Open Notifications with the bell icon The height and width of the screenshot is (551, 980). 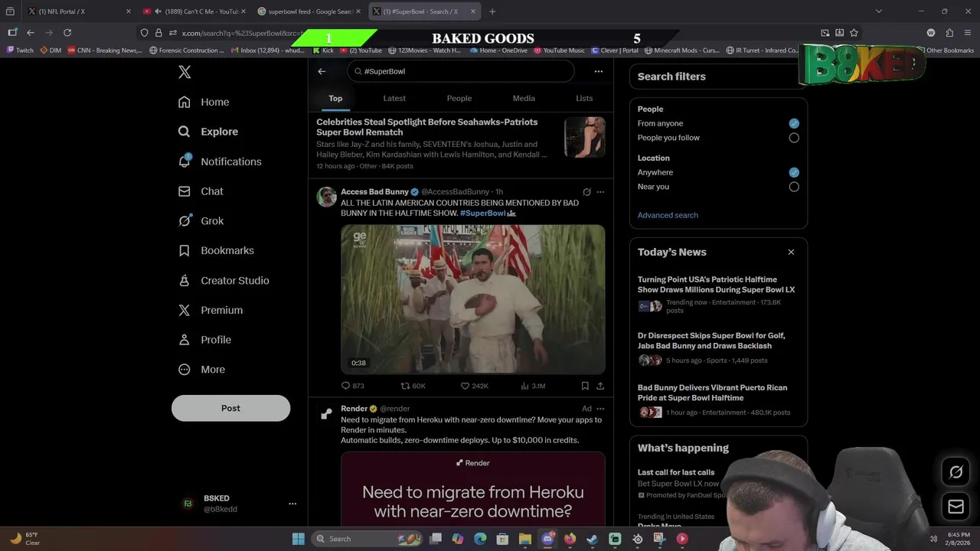tap(220, 161)
